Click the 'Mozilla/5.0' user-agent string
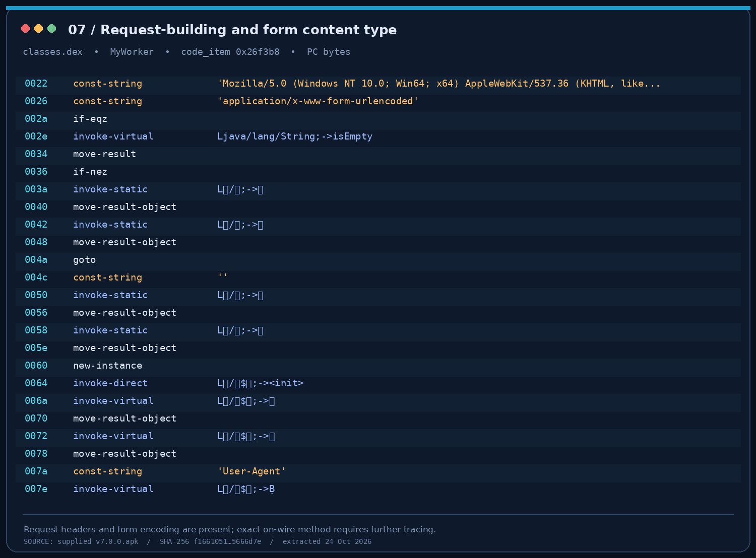 coord(439,84)
